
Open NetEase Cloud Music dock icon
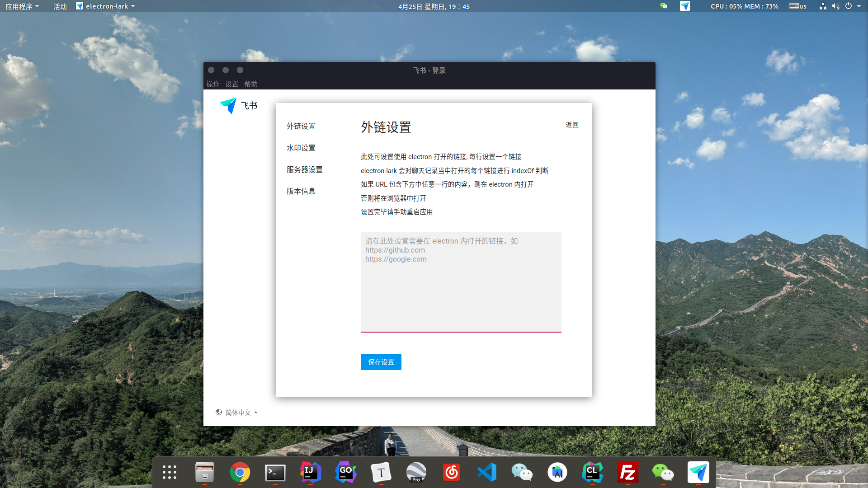451,473
